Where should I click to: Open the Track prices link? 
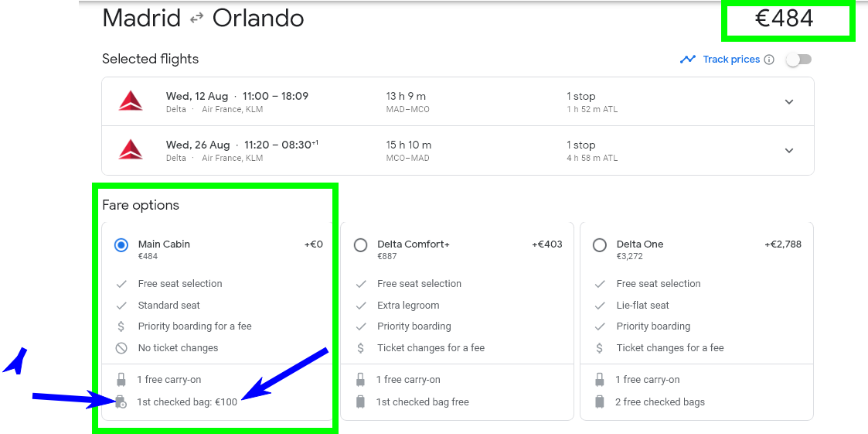click(x=731, y=60)
